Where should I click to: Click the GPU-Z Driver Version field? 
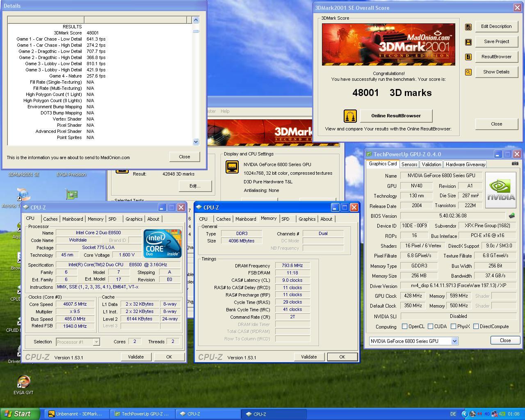(x=459, y=286)
